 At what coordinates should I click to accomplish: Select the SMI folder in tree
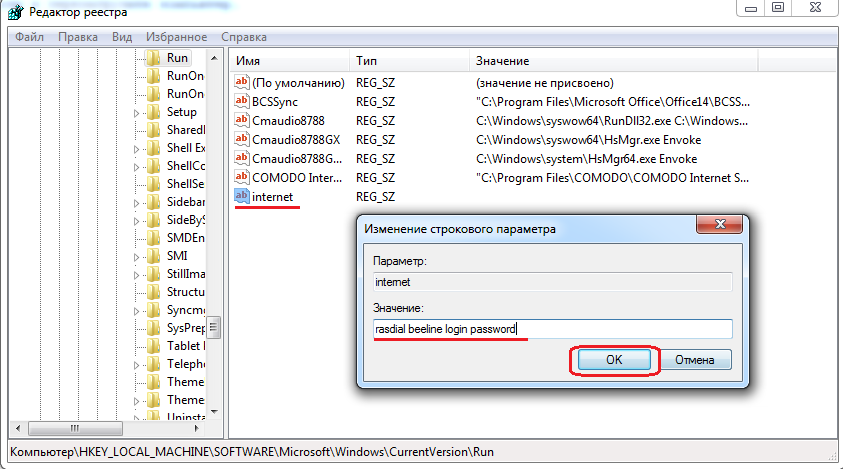coord(177,255)
